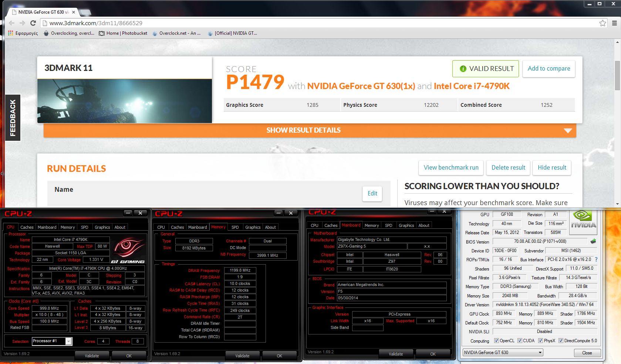Open the Εφαρμογές apps shortcut
Screen dimensions: 621x364
(x=23, y=33)
